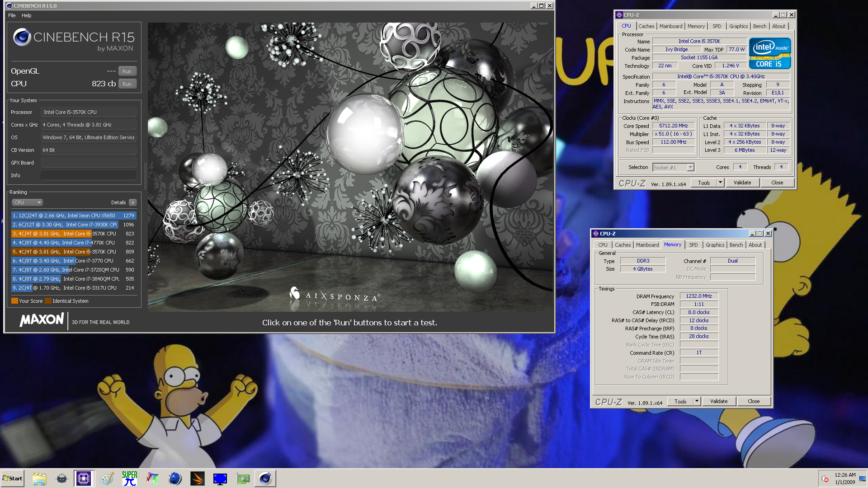Click the Your Score orange legend swatch
This screenshot has width=868, height=488.
[x=14, y=301]
